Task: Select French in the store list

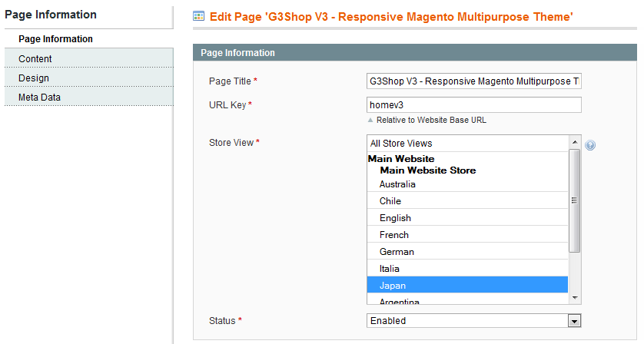Action: click(467, 235)
